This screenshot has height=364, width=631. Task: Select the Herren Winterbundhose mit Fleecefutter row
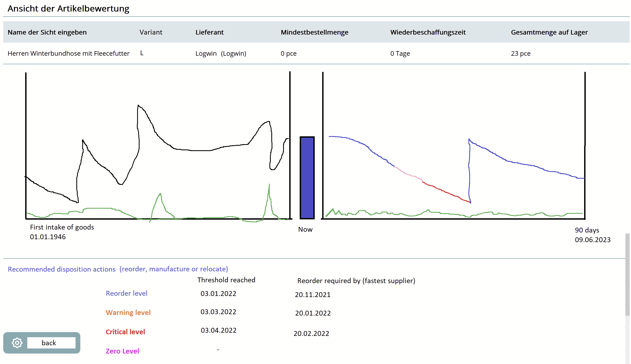[69, 54]
